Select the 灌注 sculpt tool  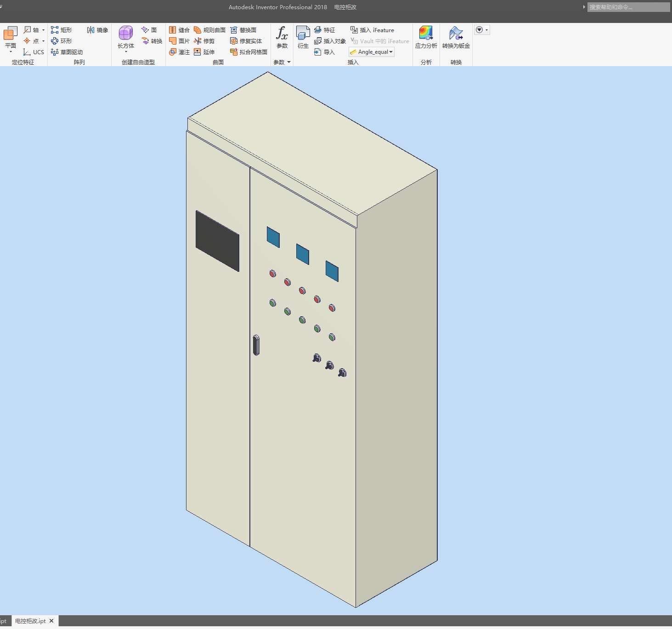(179, 52)
